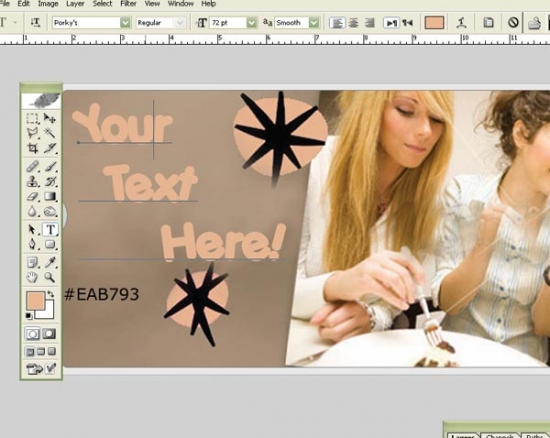Select the Blur tool
Screen dimensions: 550x438
click(x=32, y=211)
